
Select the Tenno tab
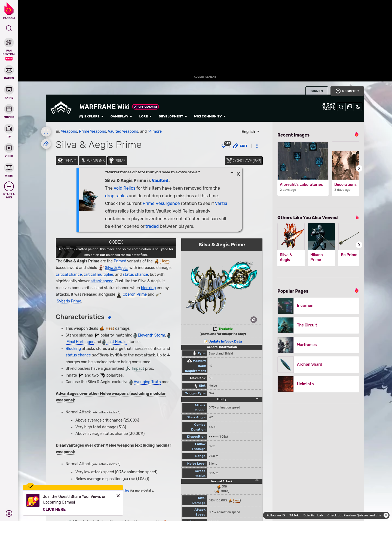tap(67, 161)
